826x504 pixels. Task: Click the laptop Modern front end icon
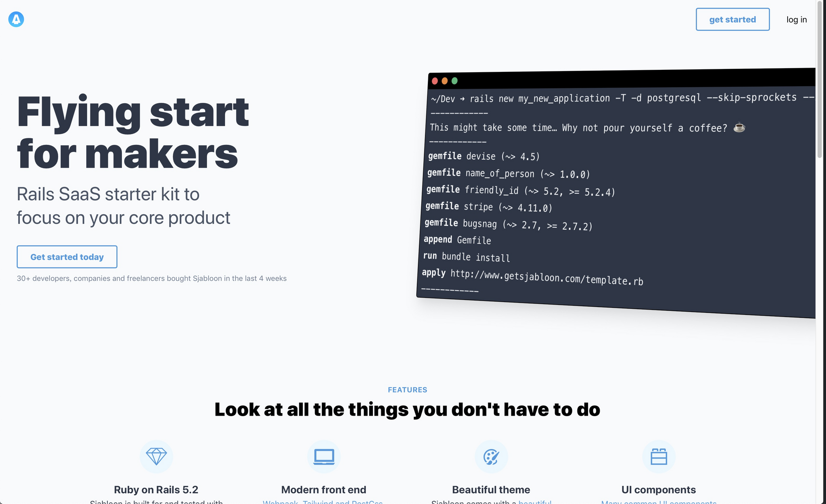324,456
